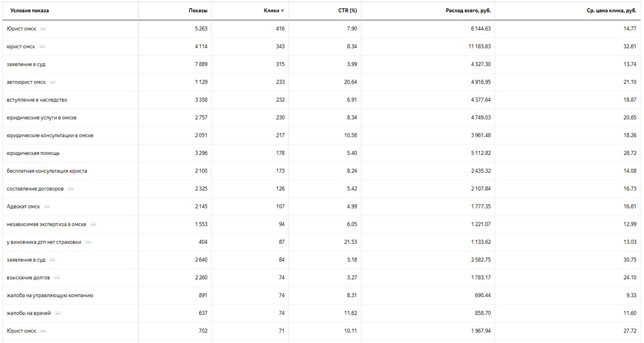Select the вступление в наследство phrase
644x343 pixels.
tap(37, 100)
